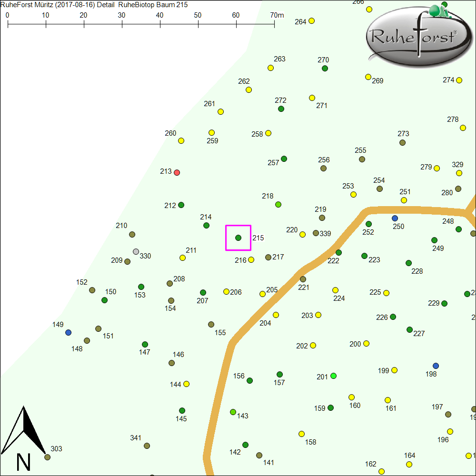The height and width of the screenshot is (476, 476).
Task: Click the yellow tree marker 264
Action: pyautogui.click(x=312, y=21)
